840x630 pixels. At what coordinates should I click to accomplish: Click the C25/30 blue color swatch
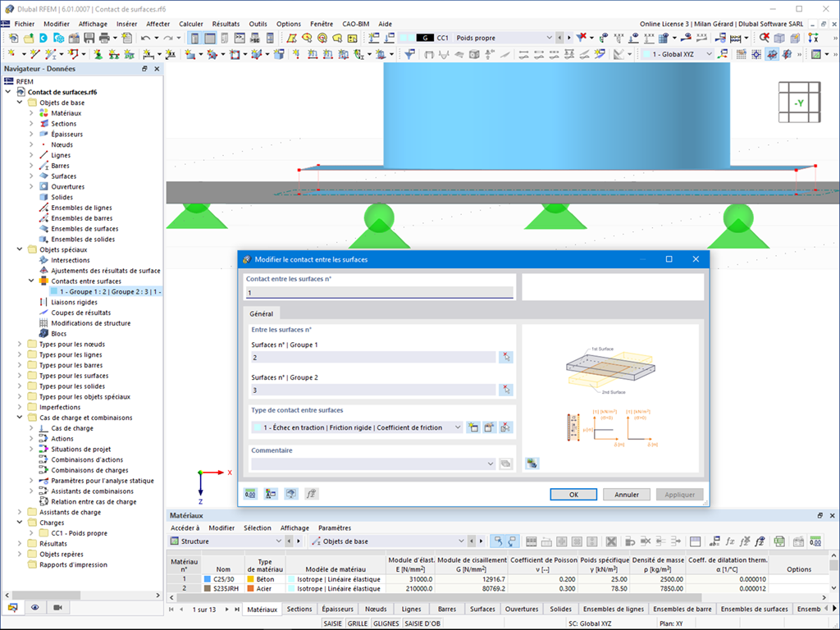[208, 580]
